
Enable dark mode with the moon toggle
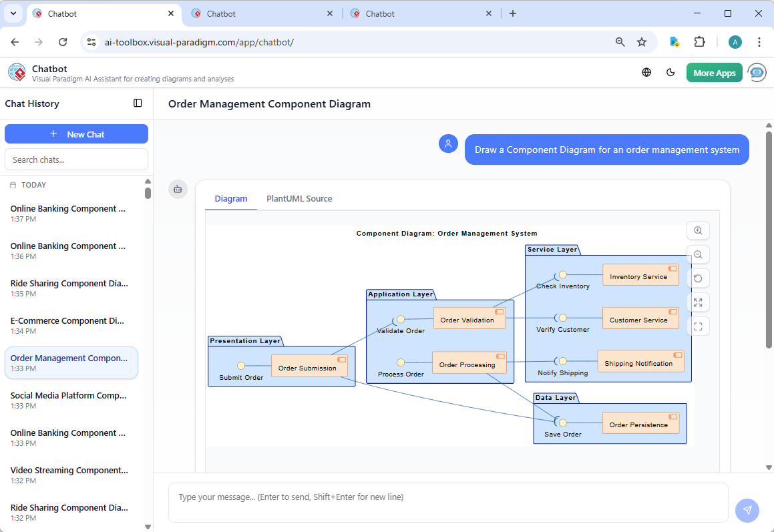[670, 72]
